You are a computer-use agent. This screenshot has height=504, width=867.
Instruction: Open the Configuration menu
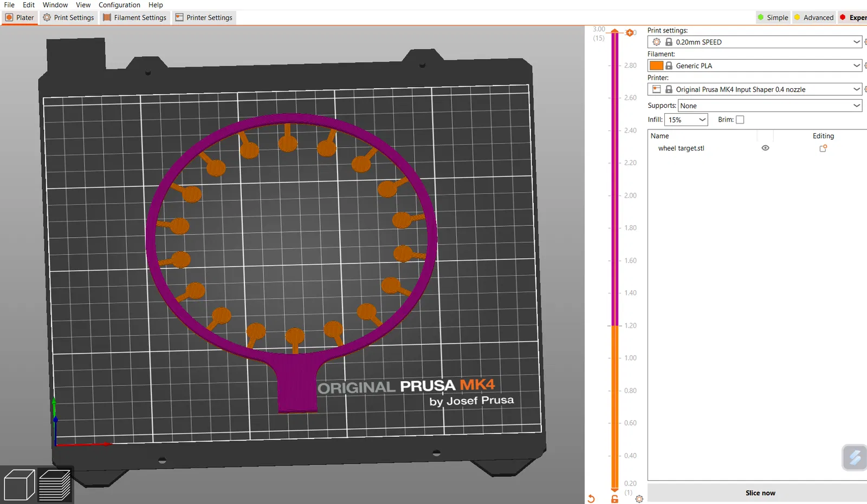click(x=119, y=5)
